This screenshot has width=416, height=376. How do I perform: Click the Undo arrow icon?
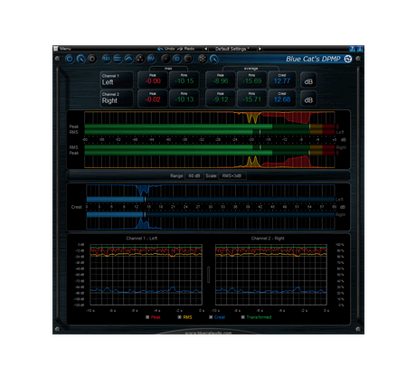coord(160,49)
